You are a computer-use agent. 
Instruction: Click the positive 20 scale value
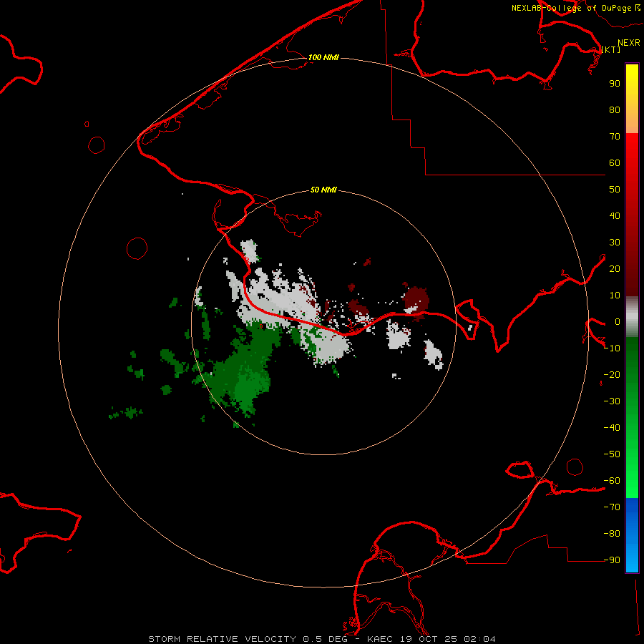[x=615, y=268]
